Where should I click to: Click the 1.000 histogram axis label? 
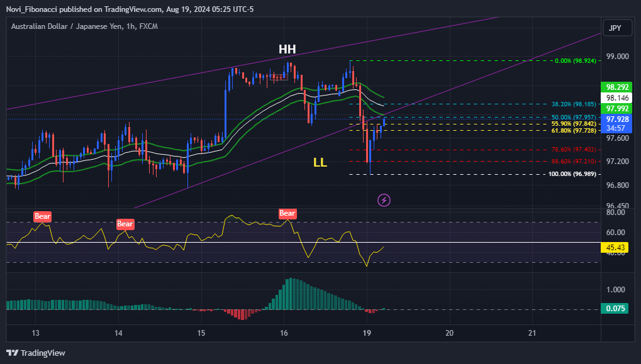click(615, 290)
